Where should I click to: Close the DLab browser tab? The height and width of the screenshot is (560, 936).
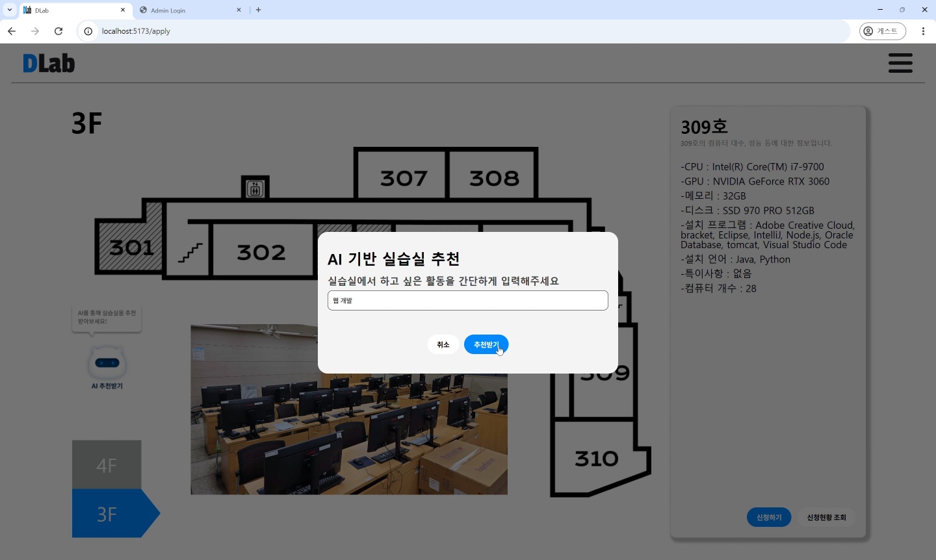click(x=123, y=10)
